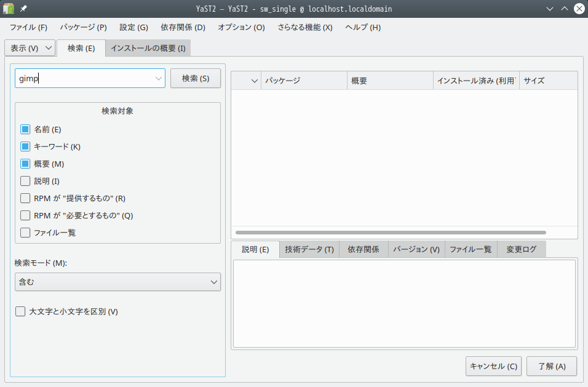Enable 大文字と小文字を区別 (V) checkbox
Screen dimensions: 588x387
20,311
